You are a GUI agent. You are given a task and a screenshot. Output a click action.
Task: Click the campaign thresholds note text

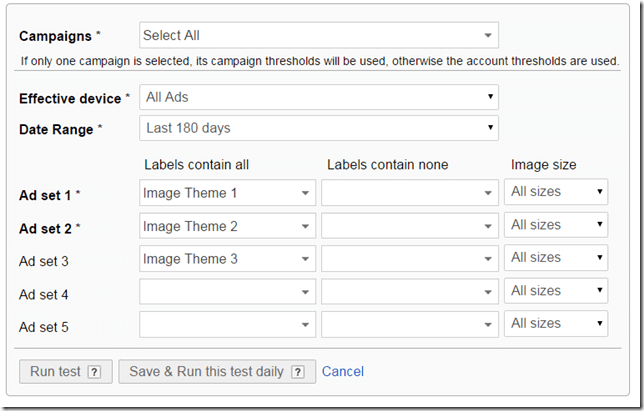click(320, 61)
